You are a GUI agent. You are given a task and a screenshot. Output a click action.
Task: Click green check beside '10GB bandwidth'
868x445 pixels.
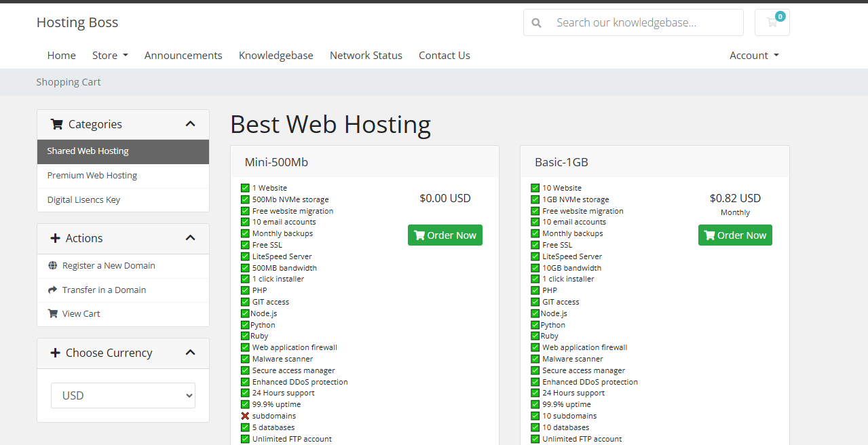pyautogui.click(x=535, y=268)
